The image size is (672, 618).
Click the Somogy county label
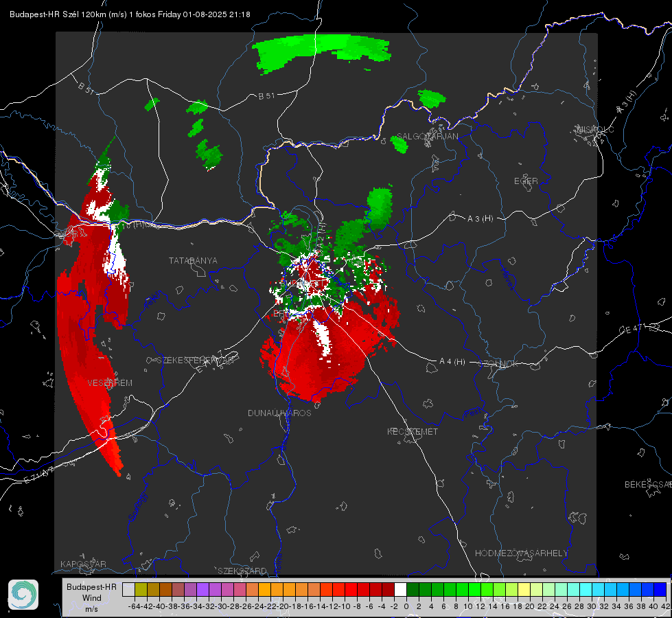tap(138, 507)
